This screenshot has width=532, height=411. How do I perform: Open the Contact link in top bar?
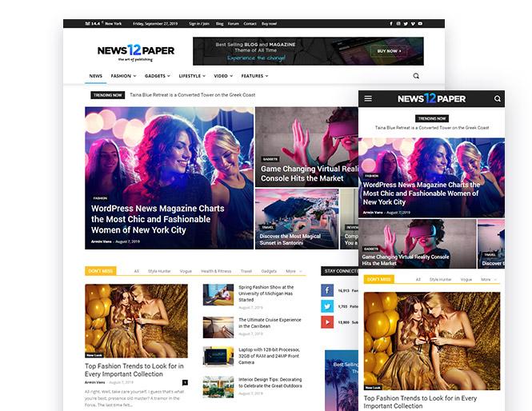[250, 24]
